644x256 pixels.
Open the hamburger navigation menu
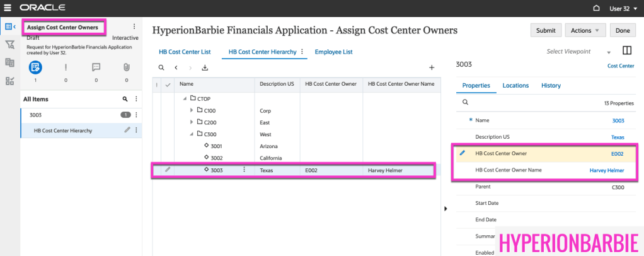point(8,8)
